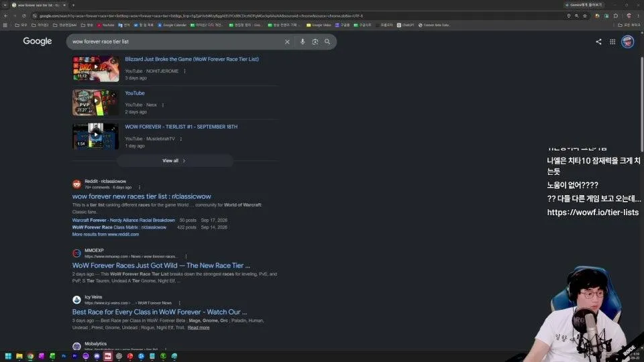Image resolution: width=644 pixels, height=362 pixels.
Task: Click the page vertical scrollbar
Action: click(x=642, y=105)
